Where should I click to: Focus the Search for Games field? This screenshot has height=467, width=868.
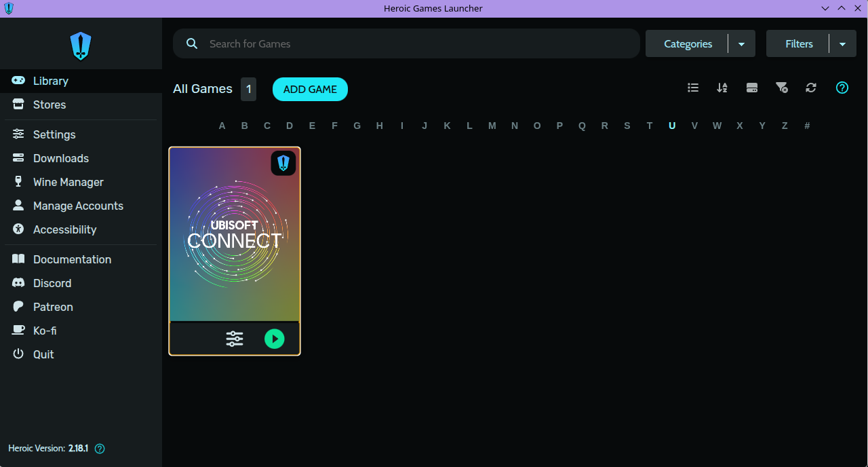tap(406, 43)
